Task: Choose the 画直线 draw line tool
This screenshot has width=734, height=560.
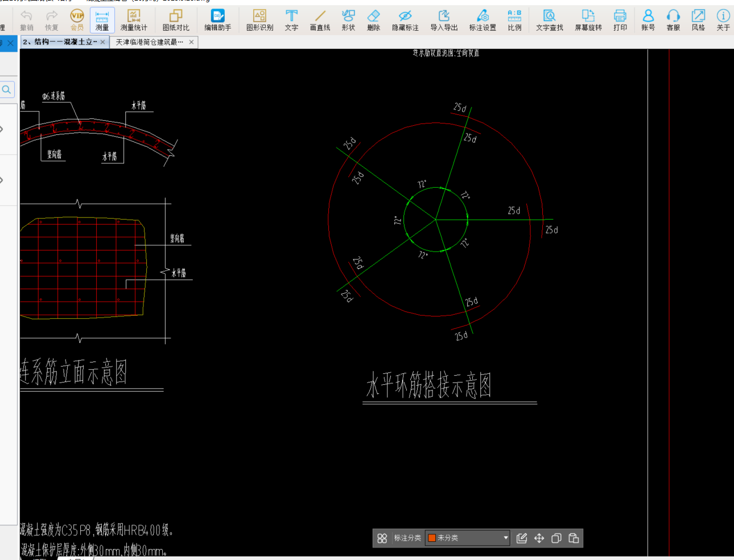Action: 320,20
